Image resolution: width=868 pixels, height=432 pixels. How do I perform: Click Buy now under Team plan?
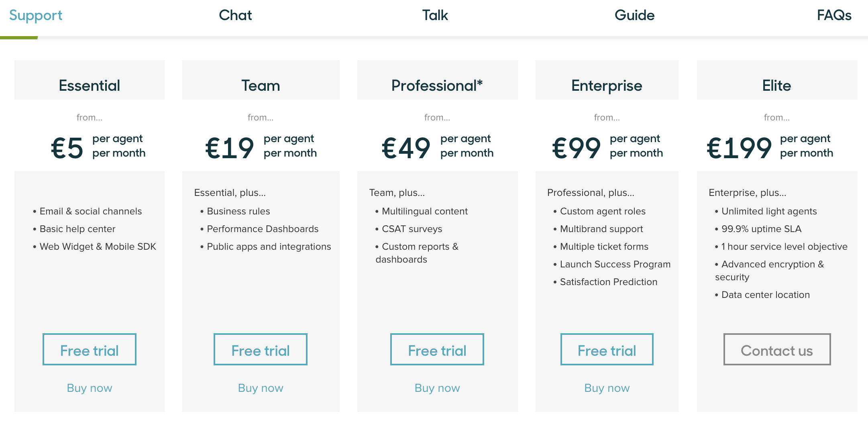pos(261,388)
